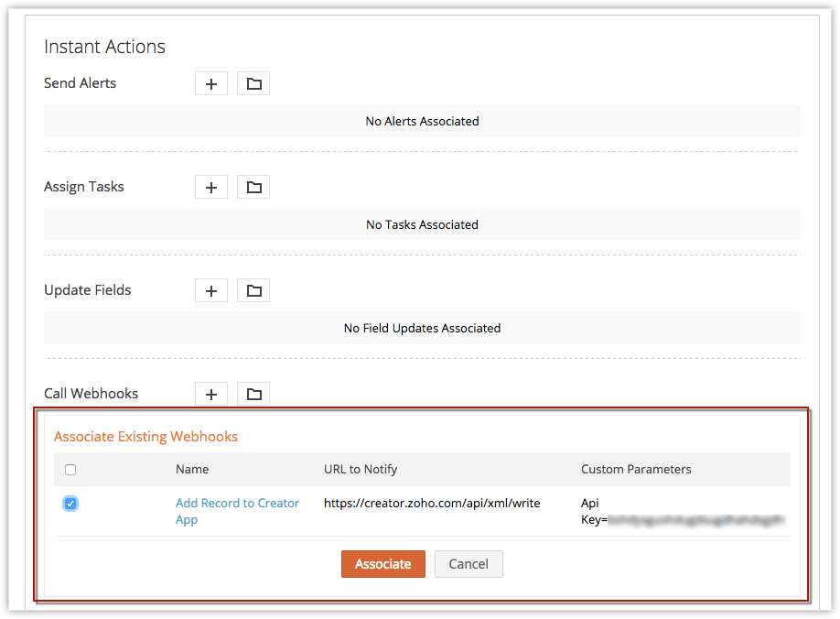
Task: Uncheck the Add Record to Creator App checkbox
Action: click(x=70, y=504)
